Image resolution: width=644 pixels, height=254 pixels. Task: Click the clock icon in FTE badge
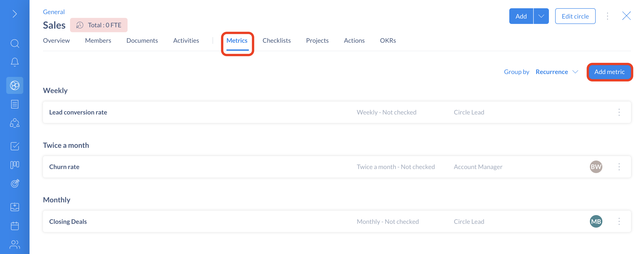(80, 25)
